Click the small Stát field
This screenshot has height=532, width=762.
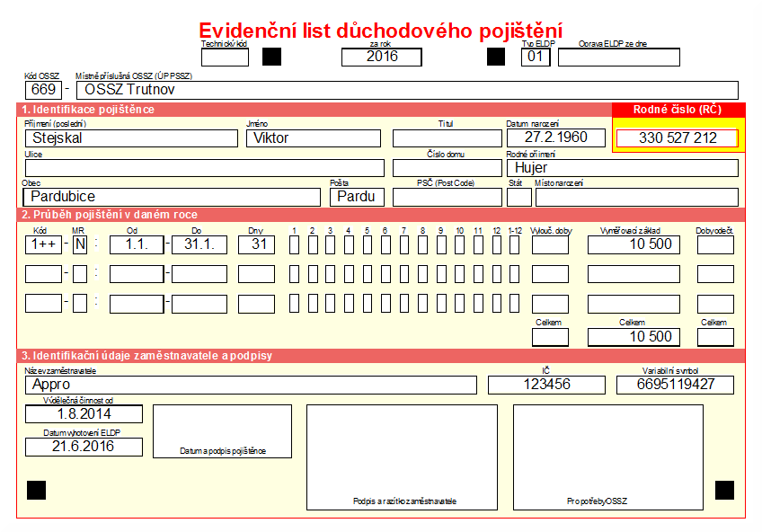[x=519, y=197]
